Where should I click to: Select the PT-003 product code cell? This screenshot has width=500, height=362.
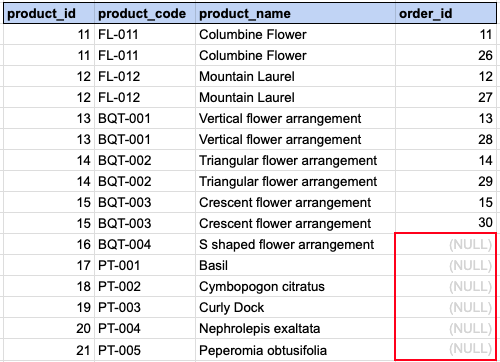[x=145, y=307]
